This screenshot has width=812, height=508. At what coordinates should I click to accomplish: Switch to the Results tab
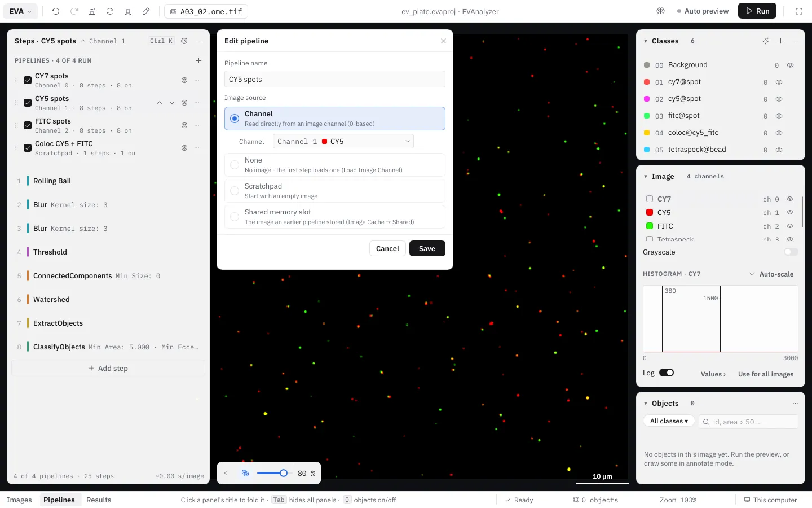99,500
